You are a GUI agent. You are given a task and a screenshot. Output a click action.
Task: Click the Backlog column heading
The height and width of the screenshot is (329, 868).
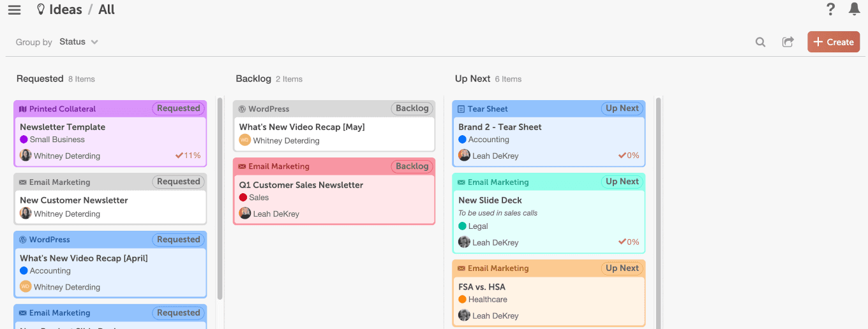pyautogui.click(x=253, y=78)
